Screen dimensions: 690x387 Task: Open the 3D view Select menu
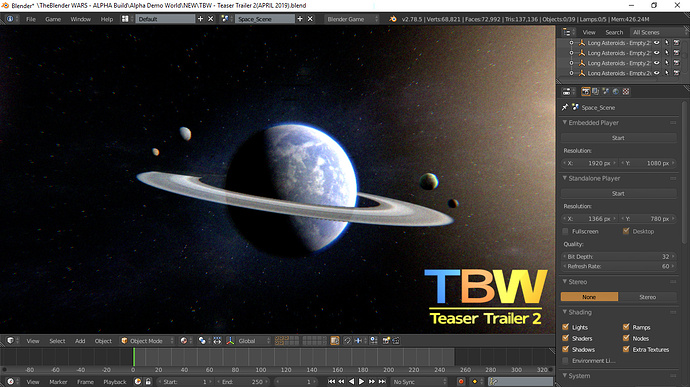(57, 341)
